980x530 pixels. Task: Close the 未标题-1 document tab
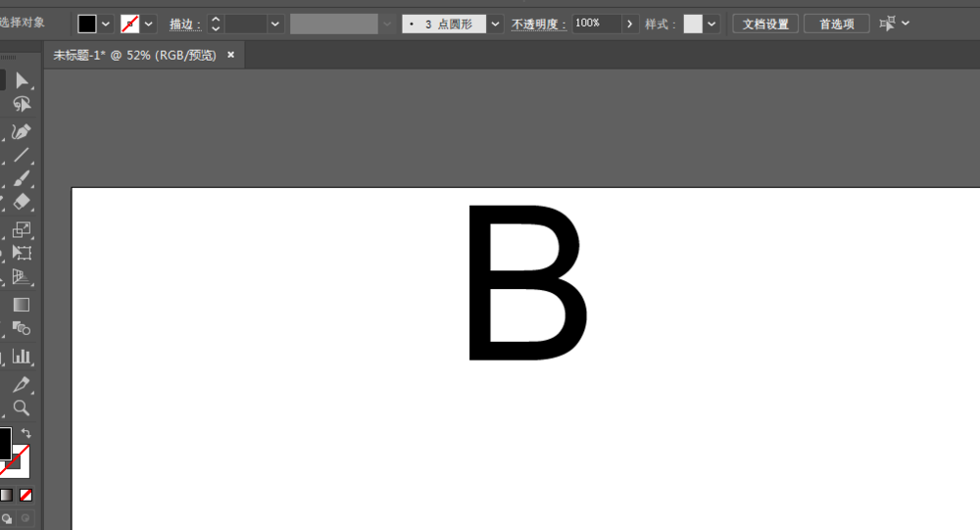coord(230,55)
